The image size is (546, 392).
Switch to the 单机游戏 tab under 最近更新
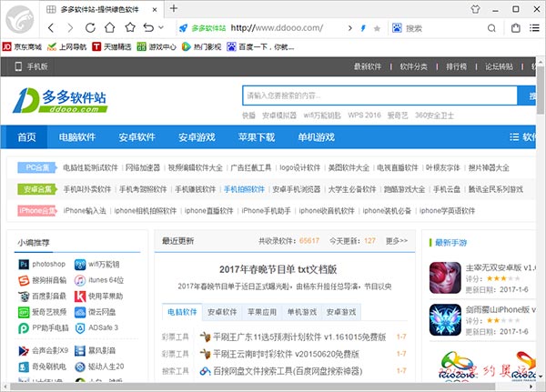click(x=301, y=312)
